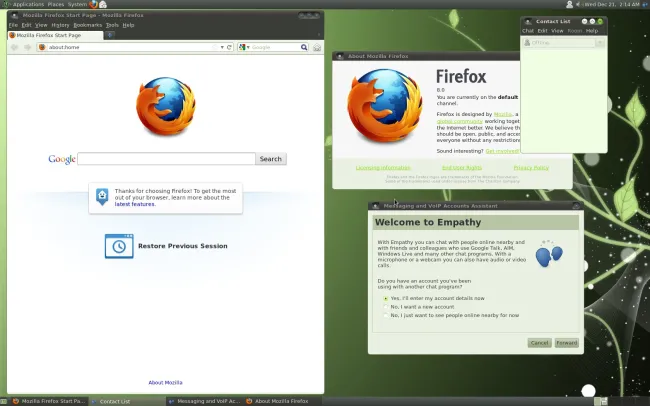Click Forward in the Empathy assistant
650x406 pixels.
[567, 343]
